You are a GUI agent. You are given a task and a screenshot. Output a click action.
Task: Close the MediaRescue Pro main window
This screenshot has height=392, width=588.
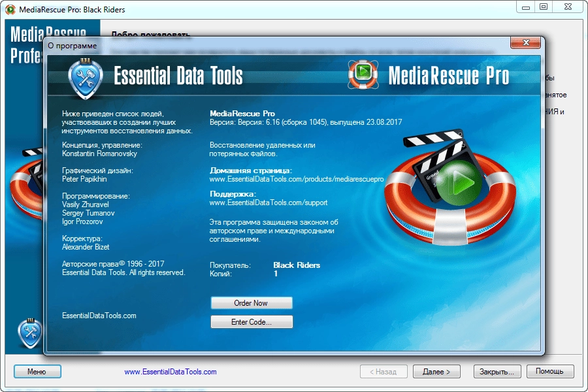pos(568,7)
